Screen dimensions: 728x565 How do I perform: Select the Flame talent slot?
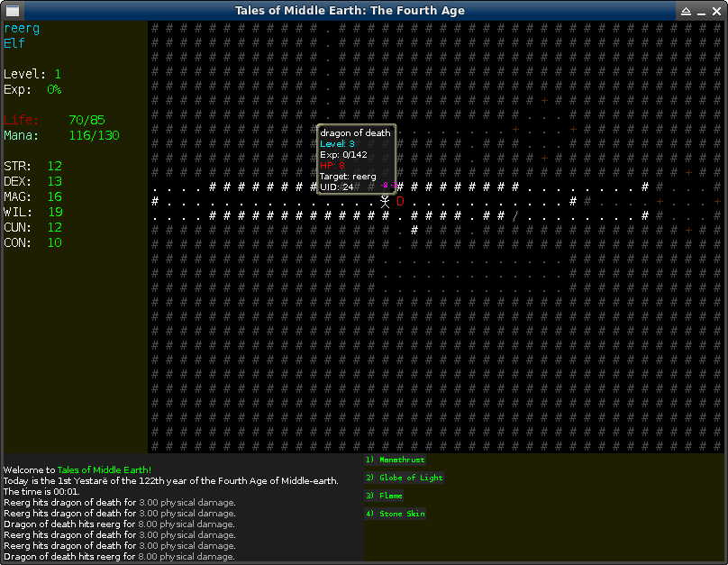pyautogui.click(x=384, y=496)
